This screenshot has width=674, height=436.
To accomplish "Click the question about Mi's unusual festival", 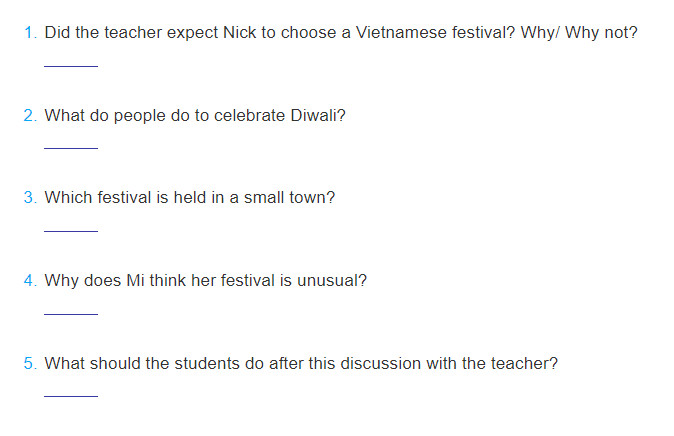I will pos(205,281).
